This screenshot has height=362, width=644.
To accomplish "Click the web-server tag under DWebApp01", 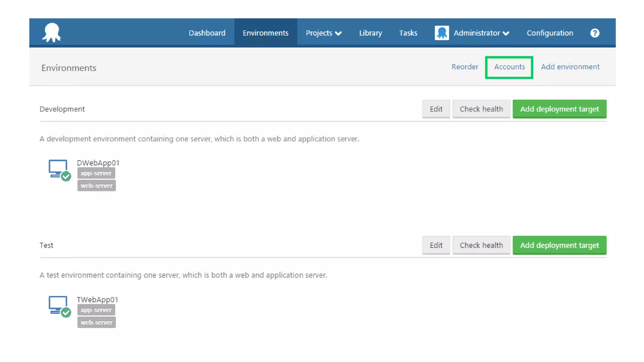I will tap(97, 186).
